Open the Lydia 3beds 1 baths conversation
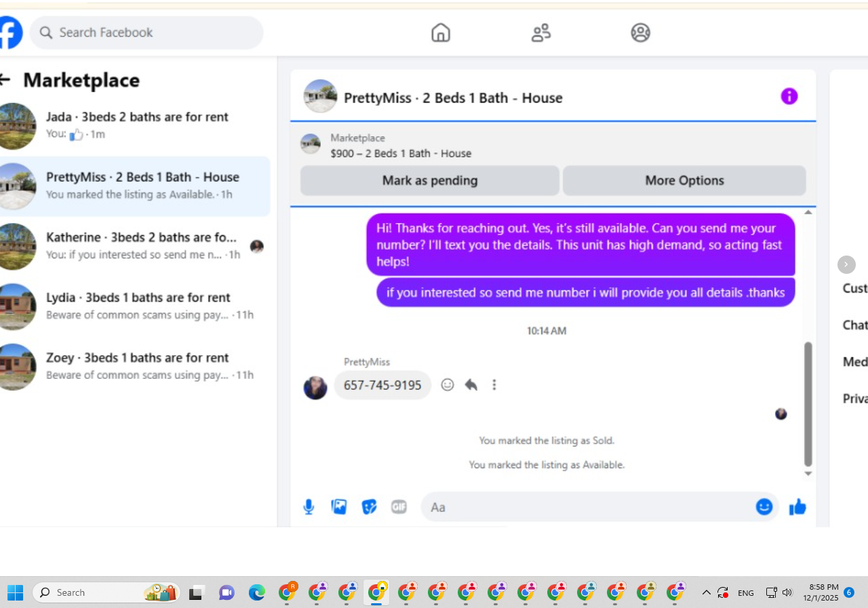The height and width of the screenshot is (608, 868). 135,307
